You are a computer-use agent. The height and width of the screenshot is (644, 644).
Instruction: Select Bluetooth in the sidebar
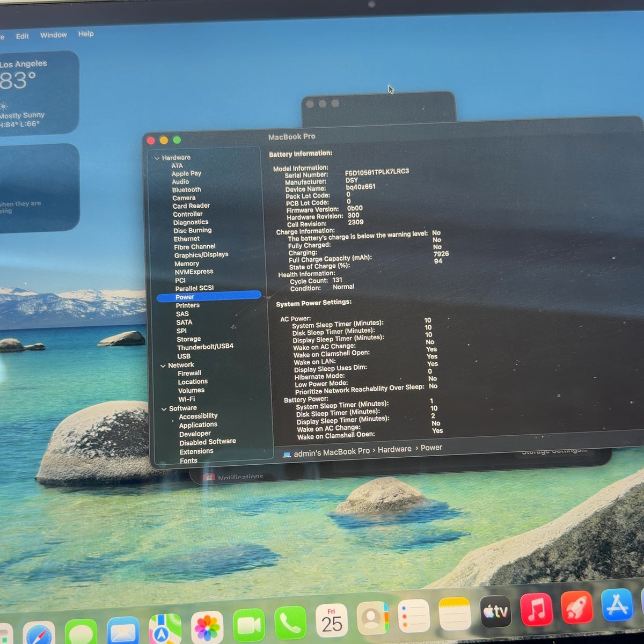(186, 190)
